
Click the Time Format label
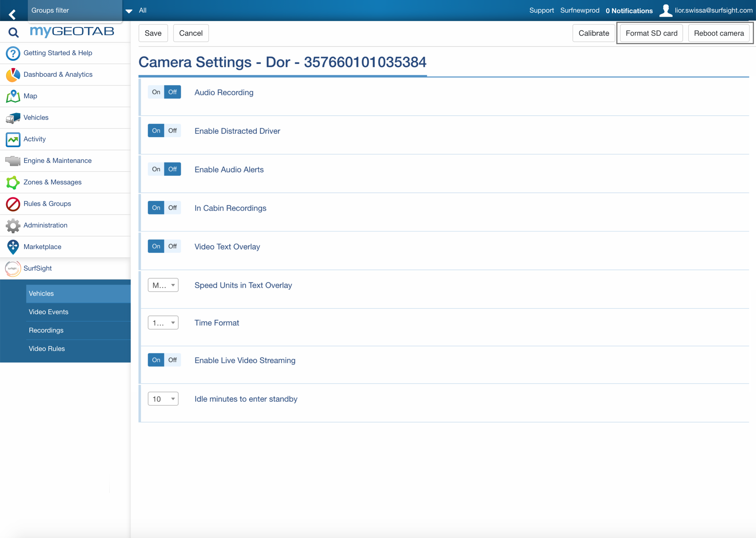pyautogui.click(x=217, y=323)
